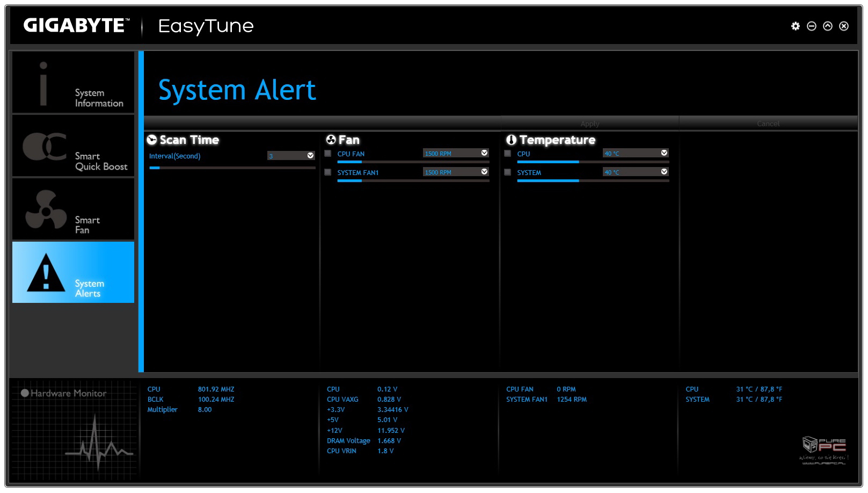Enable the CPU FAN alert checkbox

(328, 154)
